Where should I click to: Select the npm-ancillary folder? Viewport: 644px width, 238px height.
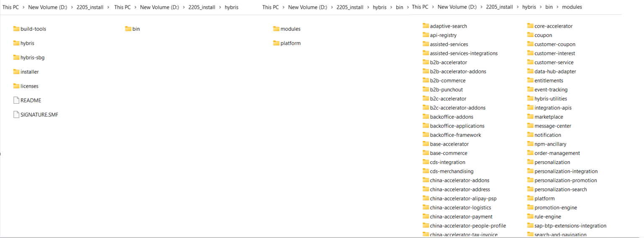point(550,144)
